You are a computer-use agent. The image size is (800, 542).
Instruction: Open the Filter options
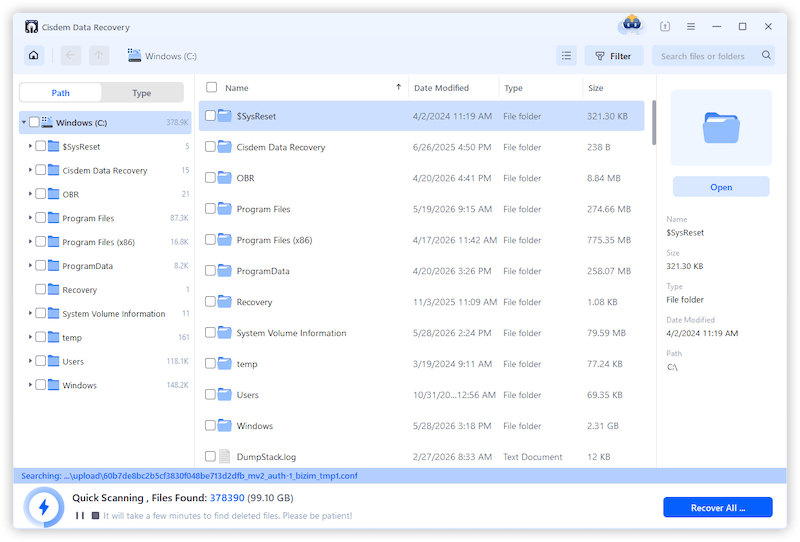[614, 56]
